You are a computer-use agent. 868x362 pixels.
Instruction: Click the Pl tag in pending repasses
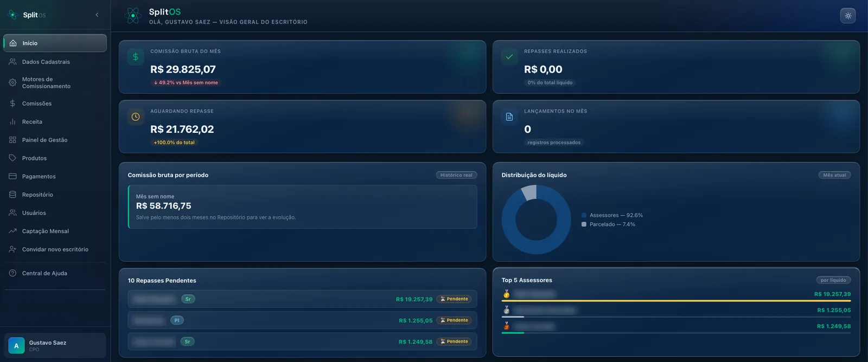[177, 320]
